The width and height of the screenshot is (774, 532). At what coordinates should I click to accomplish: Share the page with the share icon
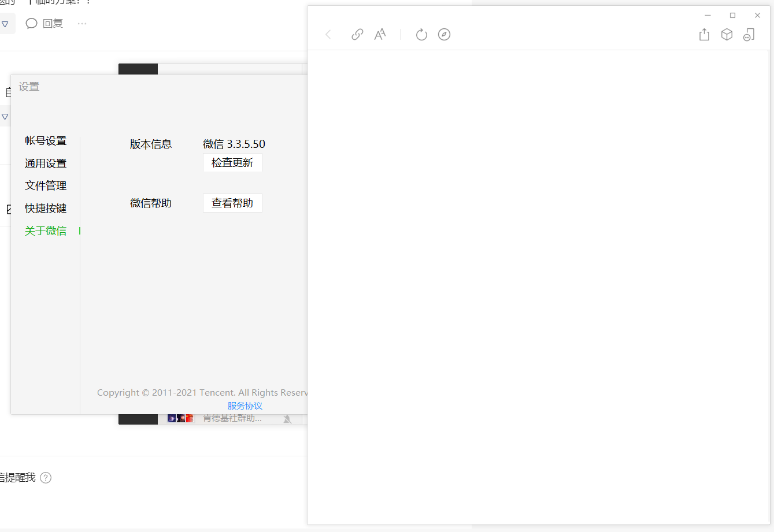point(704,35)
